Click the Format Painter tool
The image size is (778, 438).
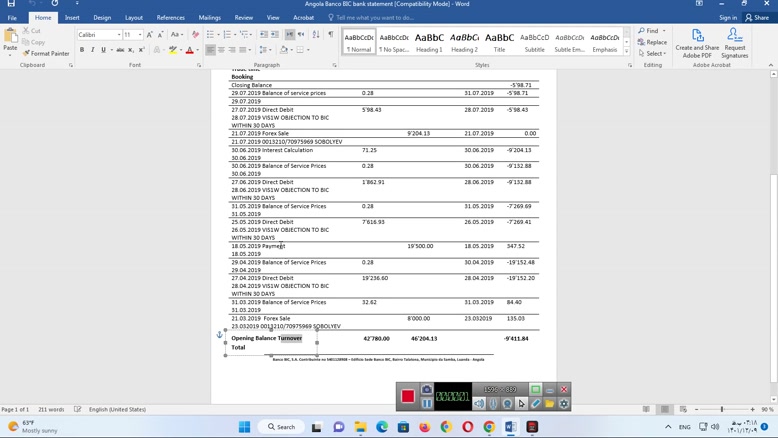click(46, 54)
